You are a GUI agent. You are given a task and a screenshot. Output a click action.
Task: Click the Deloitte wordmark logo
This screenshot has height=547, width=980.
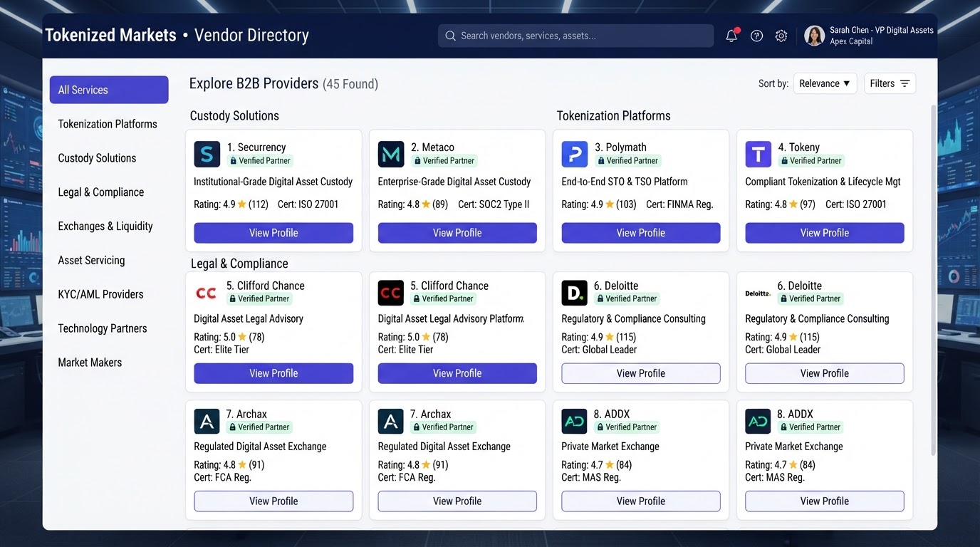pos(759,293)
